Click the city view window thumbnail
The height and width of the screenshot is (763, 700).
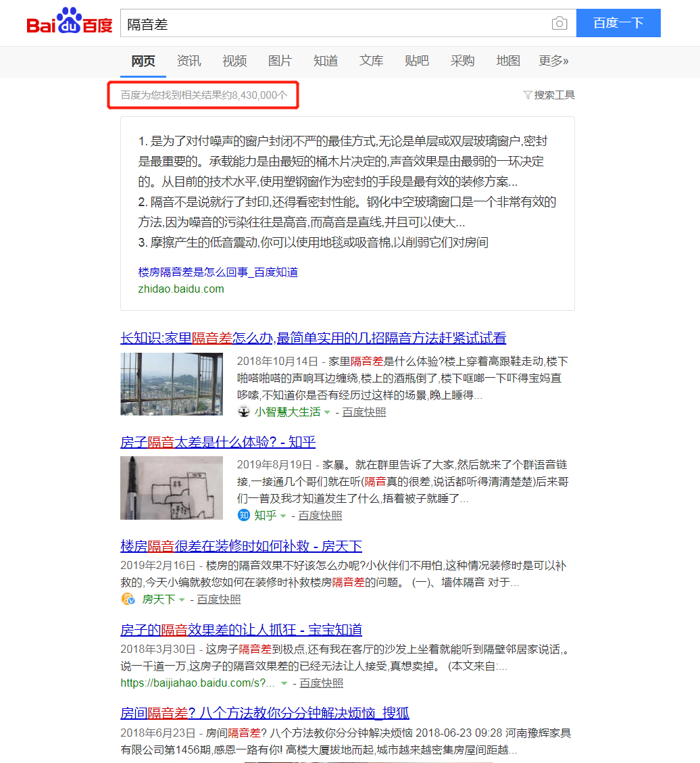pyautogui.click(x=172, y=383)
